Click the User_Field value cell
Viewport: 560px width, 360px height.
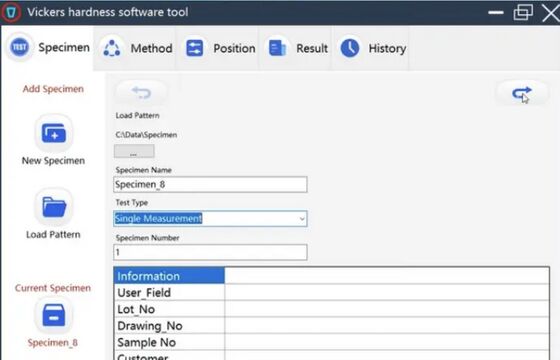[x=387, y=292]
